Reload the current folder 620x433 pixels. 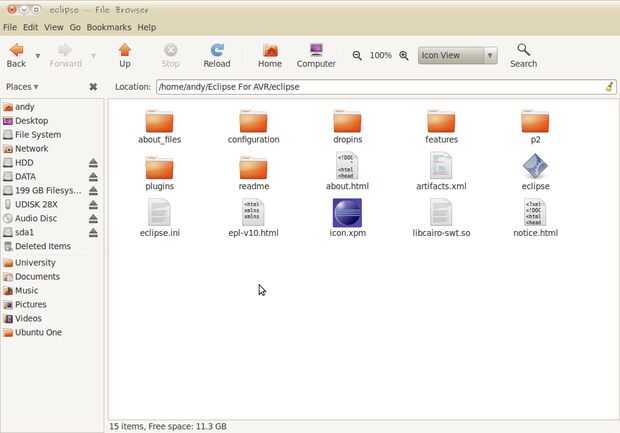[x=217, y=56]
